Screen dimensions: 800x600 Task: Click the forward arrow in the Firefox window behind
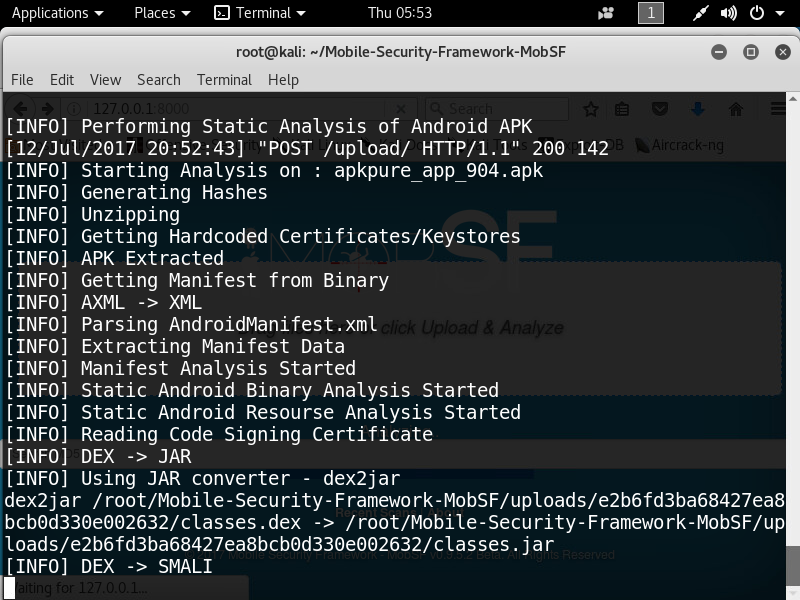(47, 109)
